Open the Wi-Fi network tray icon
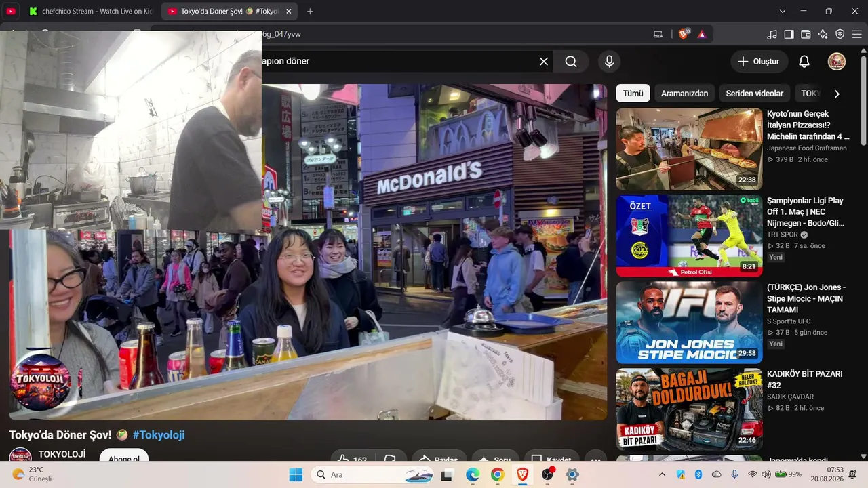Image resolution: width=868 pixels, height=488 pixels. coord(752,474)
